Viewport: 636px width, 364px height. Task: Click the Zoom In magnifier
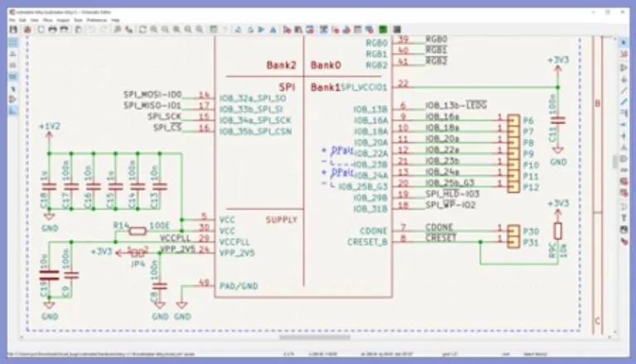pos(154,30)
